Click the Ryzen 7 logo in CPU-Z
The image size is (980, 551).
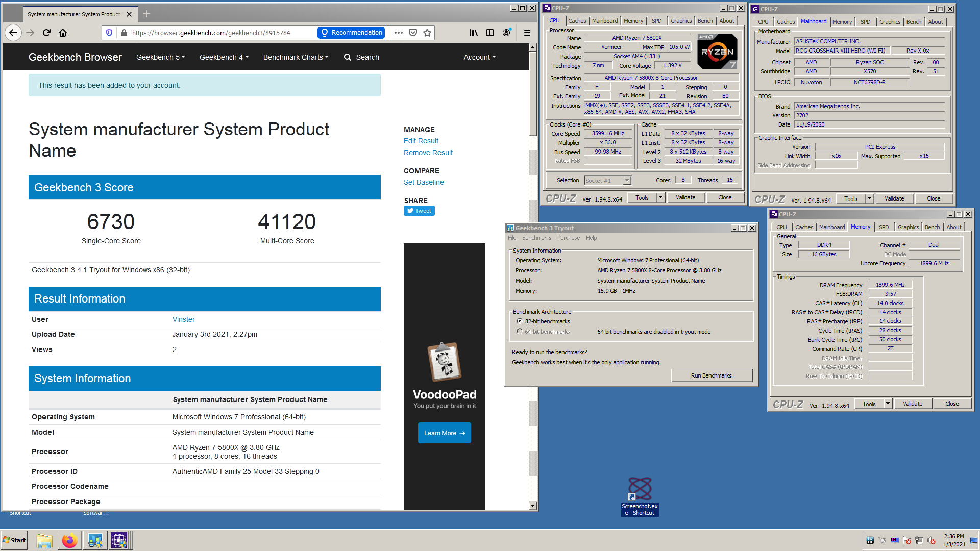pos(717,52)
